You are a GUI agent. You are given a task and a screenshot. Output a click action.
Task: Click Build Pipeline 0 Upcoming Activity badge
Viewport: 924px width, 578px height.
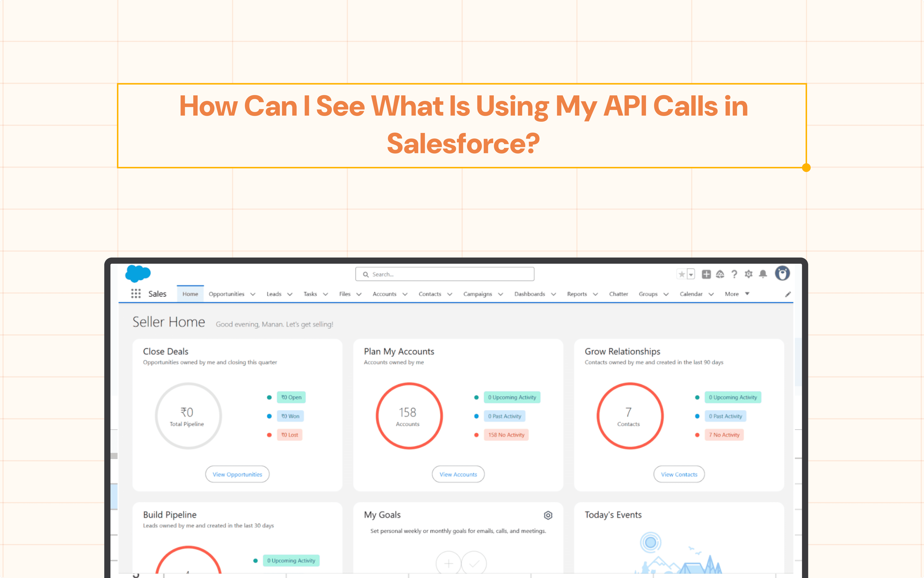[291, 560]
